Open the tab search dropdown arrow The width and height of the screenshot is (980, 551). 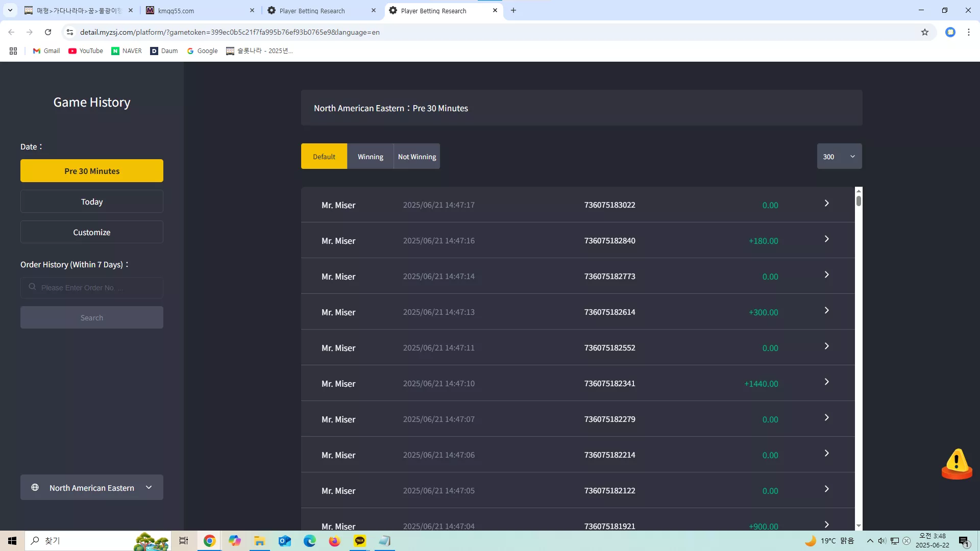10,10
